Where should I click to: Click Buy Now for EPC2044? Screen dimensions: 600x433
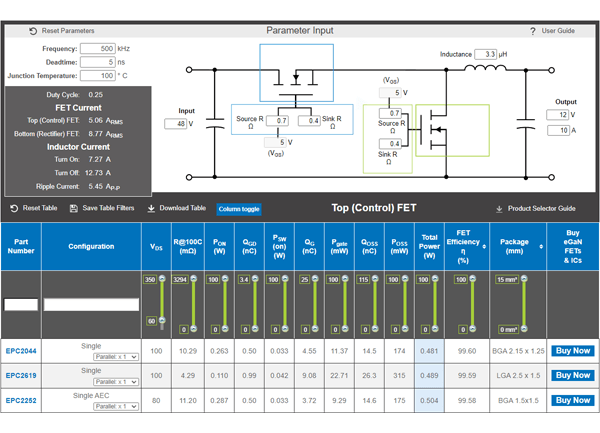pyautogui.click(x=572, y=351)
